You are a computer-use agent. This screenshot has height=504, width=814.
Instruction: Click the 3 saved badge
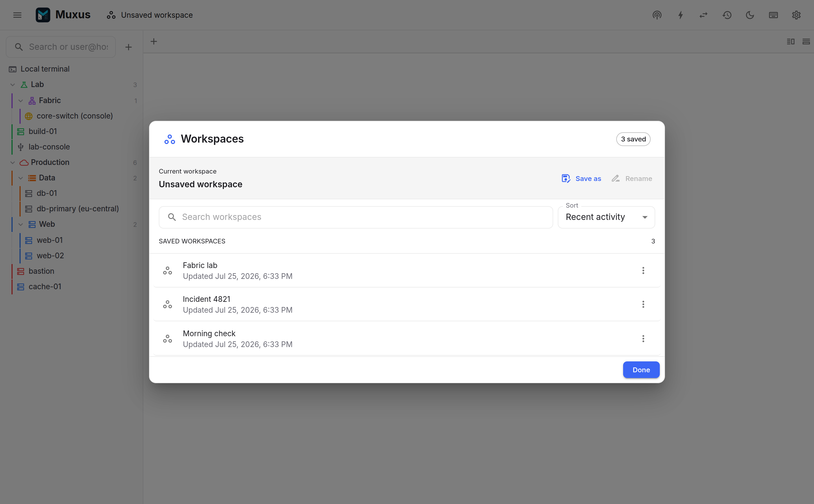pyautogui.click(x=633, y=139)
